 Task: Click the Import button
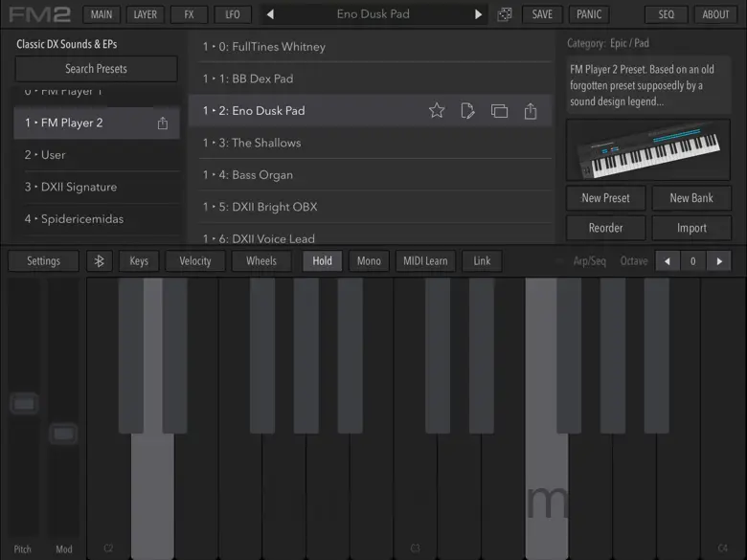pyautogui.click(x=691, y=228)
